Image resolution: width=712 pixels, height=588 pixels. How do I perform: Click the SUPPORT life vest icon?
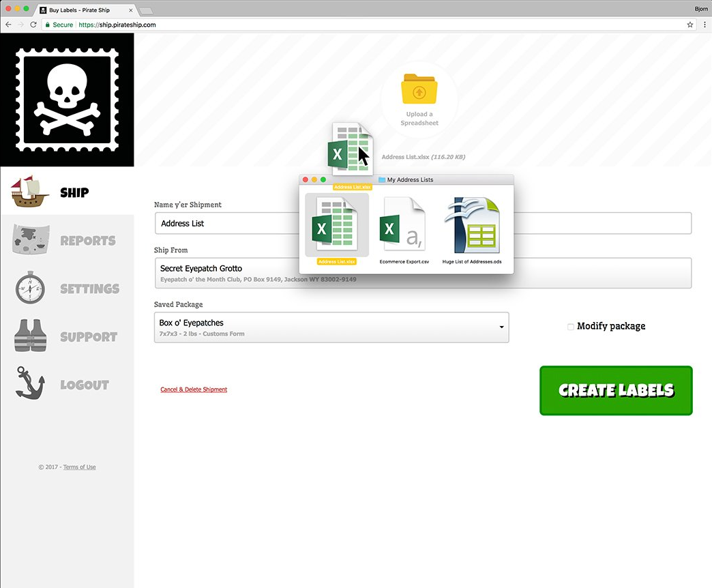pos(30,335)
